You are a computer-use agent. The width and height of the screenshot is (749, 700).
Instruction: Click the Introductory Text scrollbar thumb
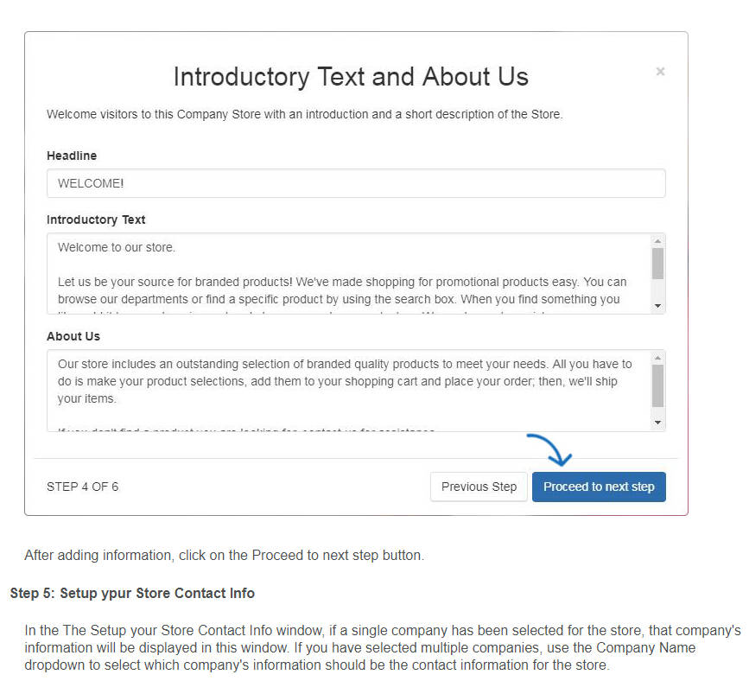[x=657, y=264]
